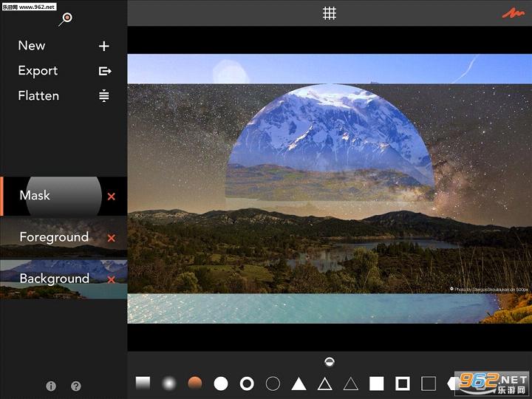Click the pin icon above New
Screen dimensions: 532x399
[x=66, y=18]
